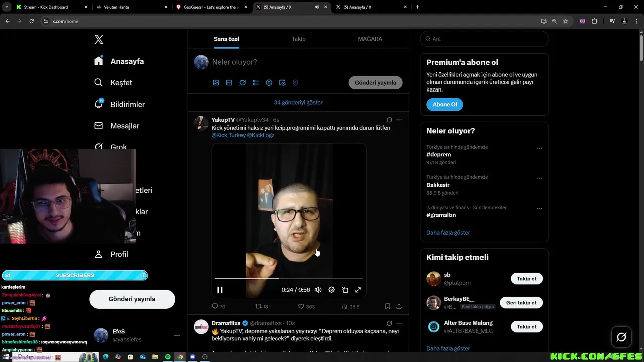
Task: Click the Gönderi yayınla button in composer
Action: coord(375,83)
